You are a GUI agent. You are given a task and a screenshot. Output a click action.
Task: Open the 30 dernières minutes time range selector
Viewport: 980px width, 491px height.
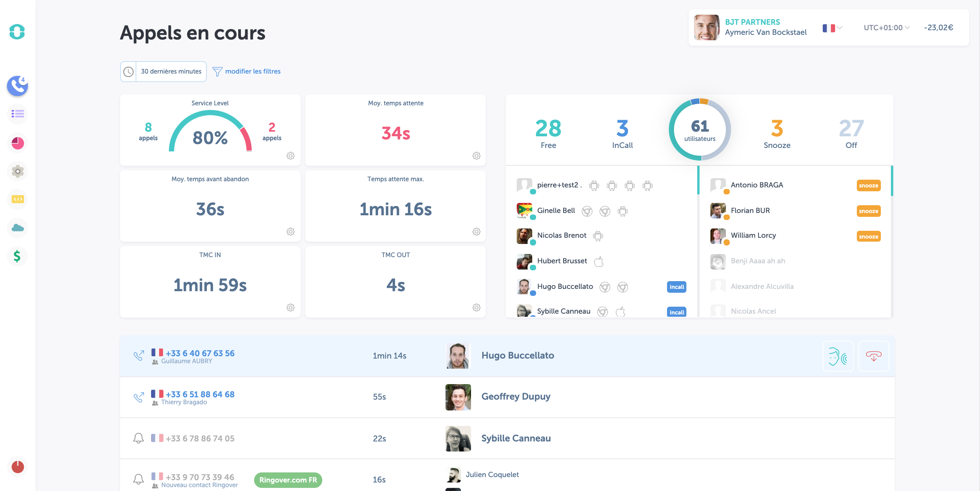coord(163,71)
